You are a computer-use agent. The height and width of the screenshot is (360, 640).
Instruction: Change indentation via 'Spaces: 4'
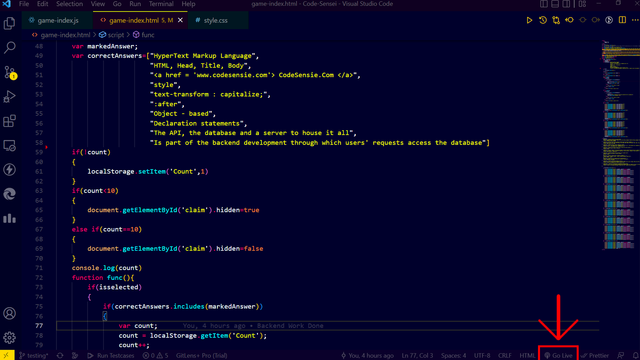(453, 356)
